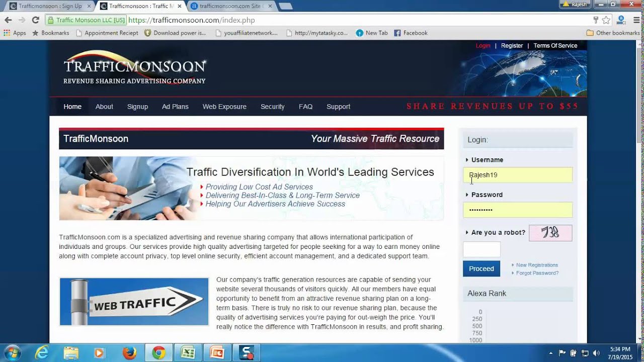The height and width of the screenshot is (362, 644).
Task: Click the Username input field
Action: [518, 175]
